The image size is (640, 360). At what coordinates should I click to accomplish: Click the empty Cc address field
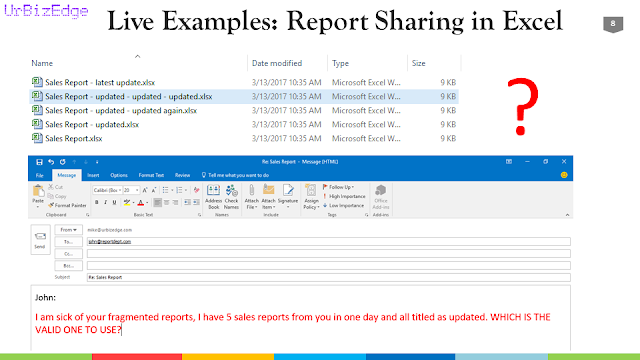329,254
